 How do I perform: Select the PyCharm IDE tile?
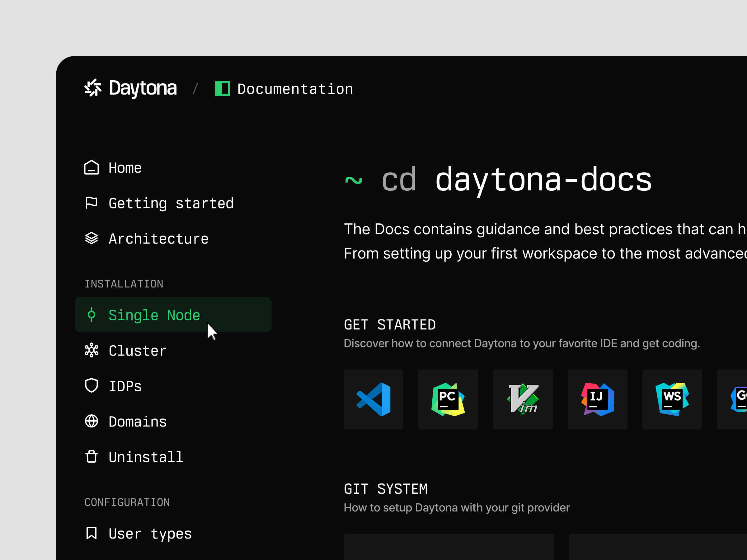point(448,400)
